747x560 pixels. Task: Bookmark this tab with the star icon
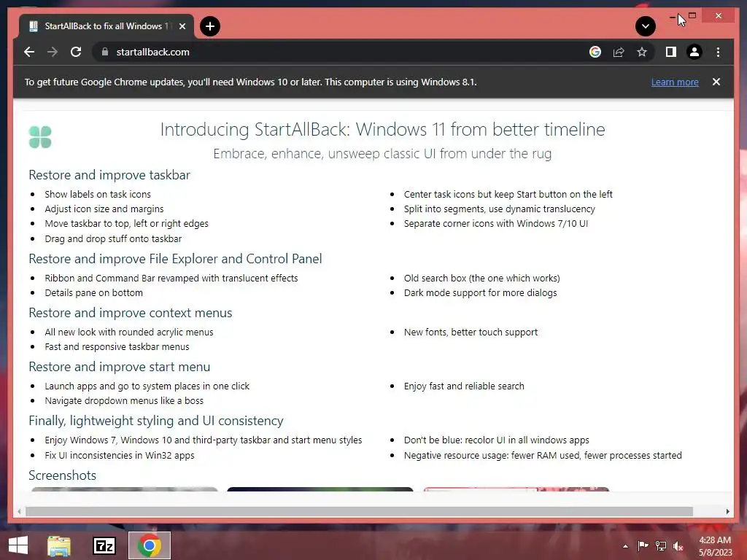click(642, 52)
